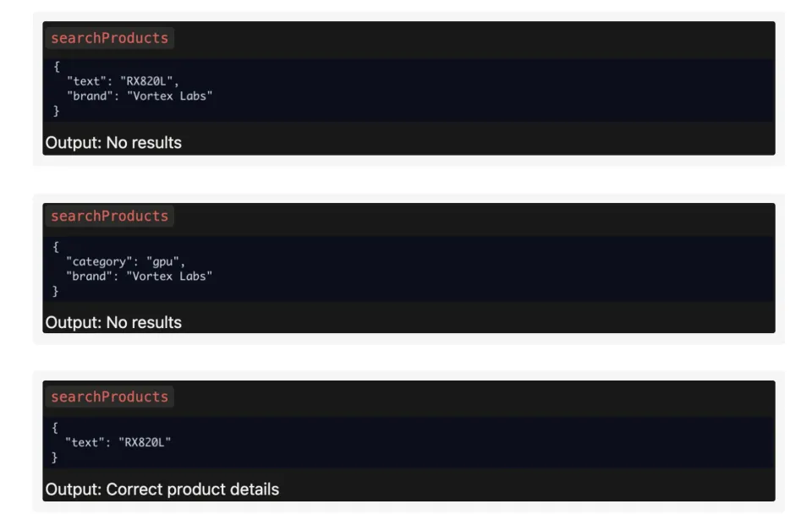812x520 pixels.
Task: Click opening brace of the gpu category JSON
Action: 57,247
